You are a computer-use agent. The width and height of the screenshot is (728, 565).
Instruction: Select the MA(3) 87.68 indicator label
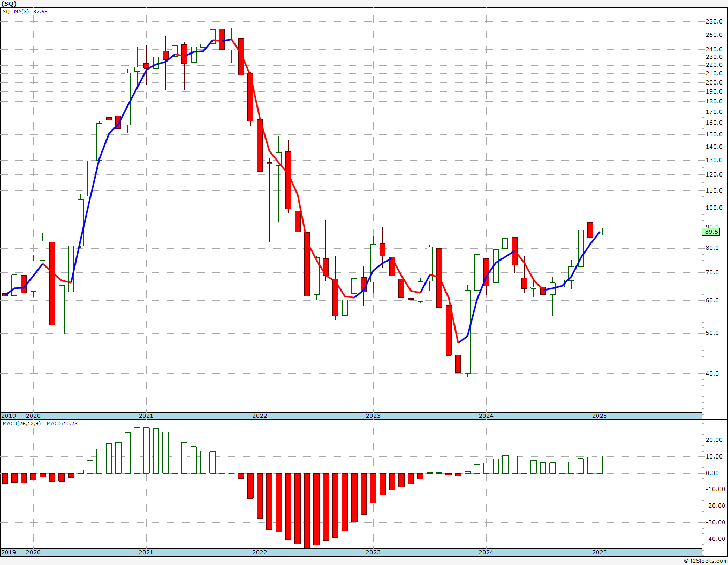tap(31, 11)
